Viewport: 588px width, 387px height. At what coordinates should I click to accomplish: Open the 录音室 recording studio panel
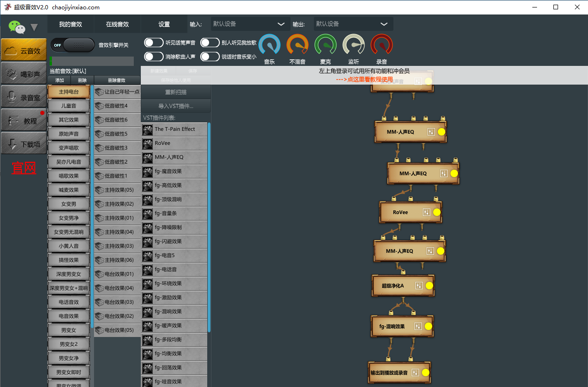click(x=23, y=96)
